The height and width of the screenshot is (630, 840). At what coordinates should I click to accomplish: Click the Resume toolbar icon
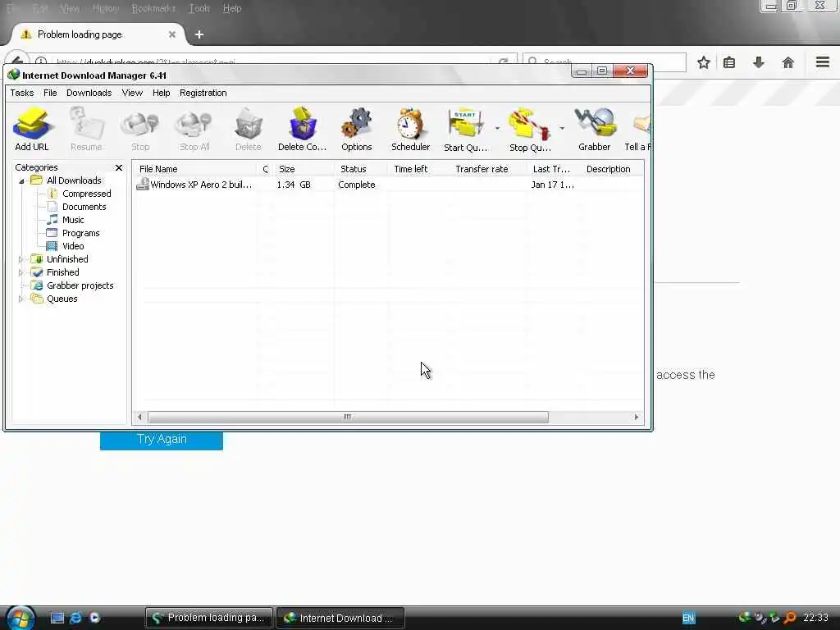(86, 129)
